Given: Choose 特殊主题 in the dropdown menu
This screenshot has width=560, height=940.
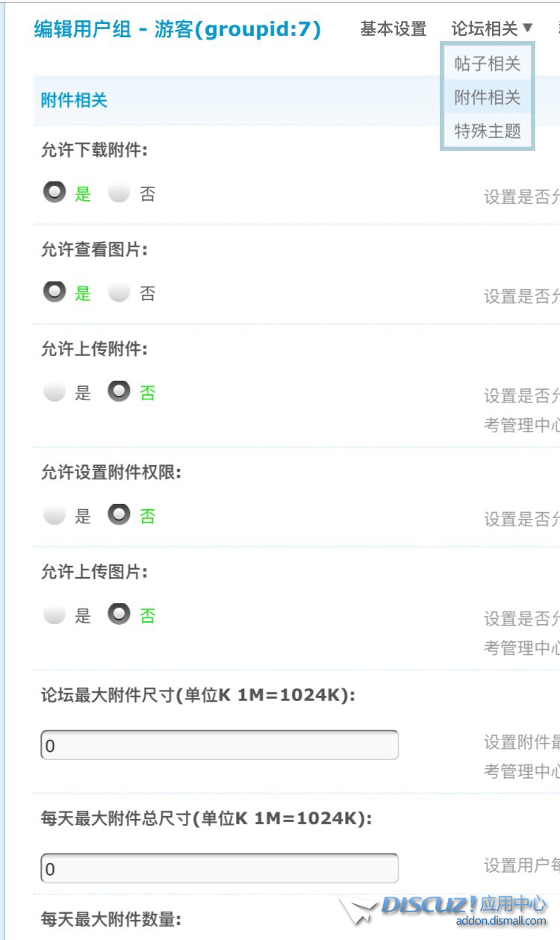Looking at the screenshot, I should tap(487, 131).
